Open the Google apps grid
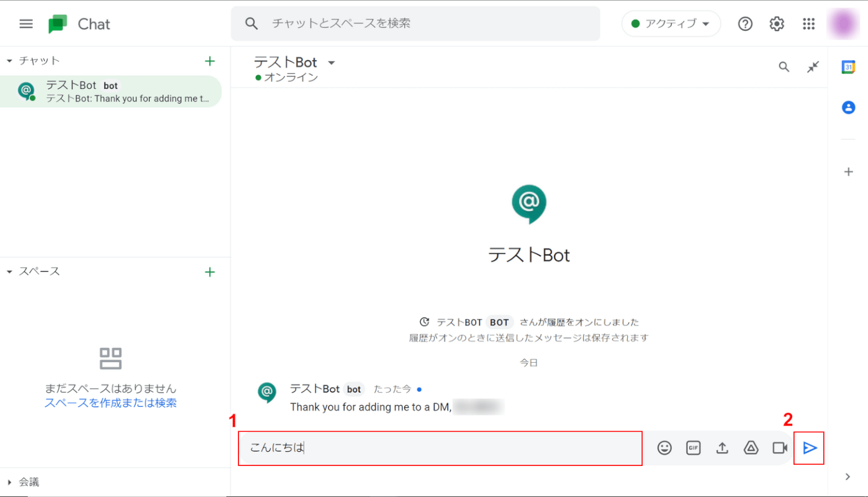This screenshot has width=868, height=497. (x=808, y=24)
